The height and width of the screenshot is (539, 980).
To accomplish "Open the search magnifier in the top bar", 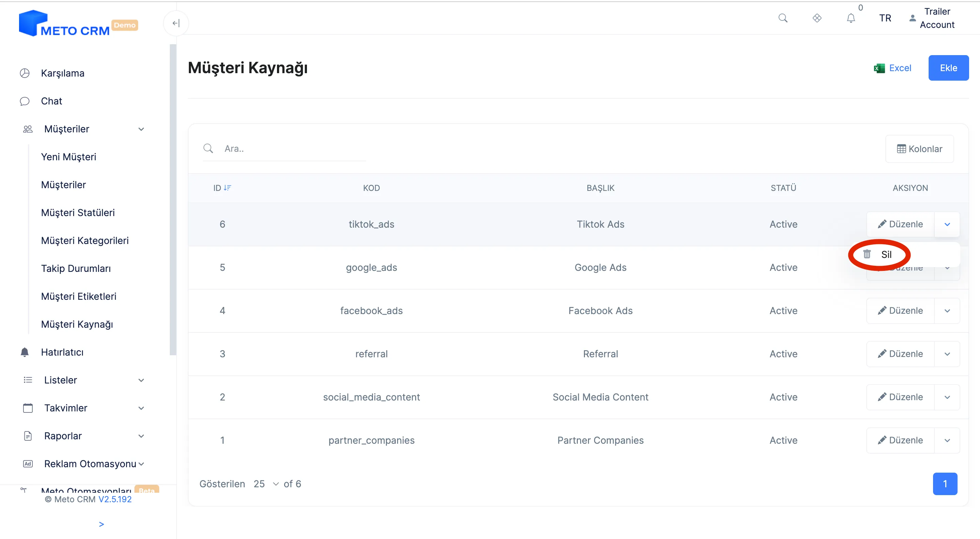I will coord(783,18).
